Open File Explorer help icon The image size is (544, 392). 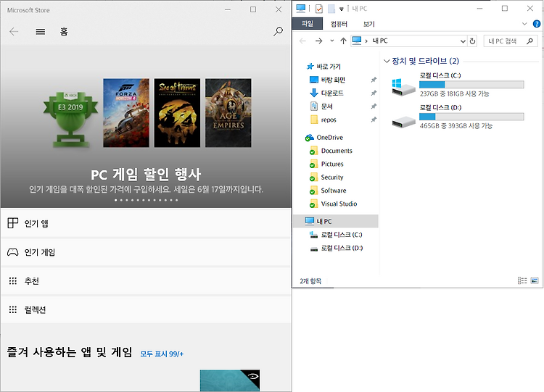[536, 24]
